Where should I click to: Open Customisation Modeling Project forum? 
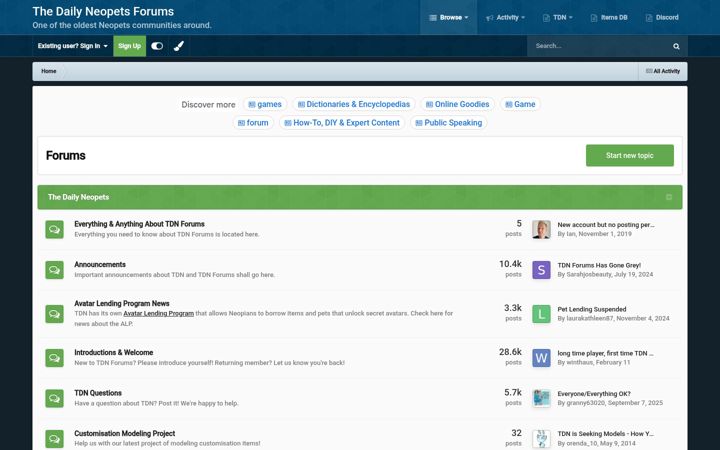click(124, 433)
